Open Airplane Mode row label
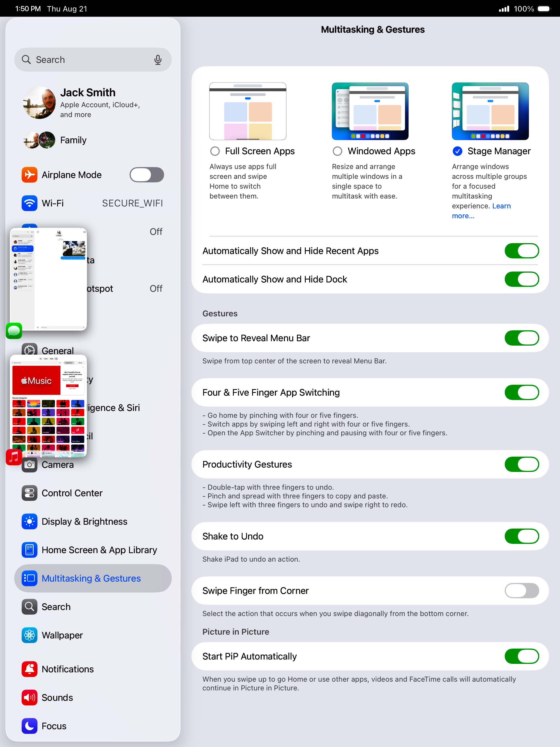 [x=72, y=175]
